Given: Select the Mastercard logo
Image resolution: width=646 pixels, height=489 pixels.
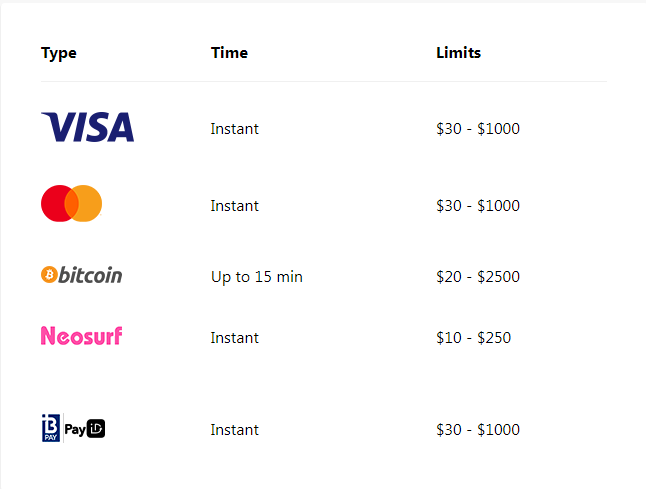Looking at the screenshot, I should coord(71,204).
